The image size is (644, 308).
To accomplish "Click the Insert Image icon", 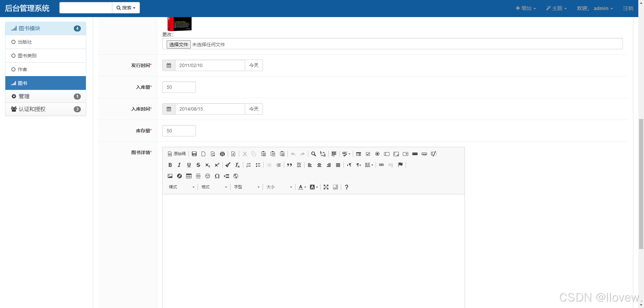I will (x=170, y=176).
